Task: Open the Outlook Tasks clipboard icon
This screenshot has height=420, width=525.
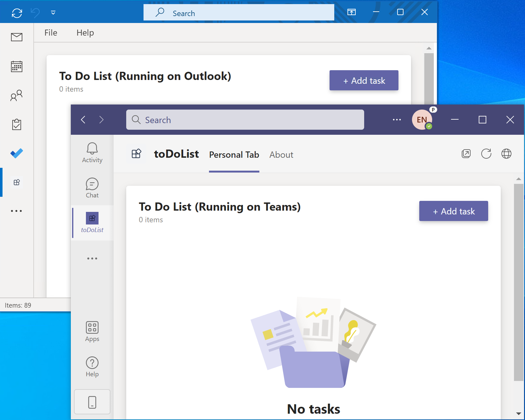Action: [17, 124]
